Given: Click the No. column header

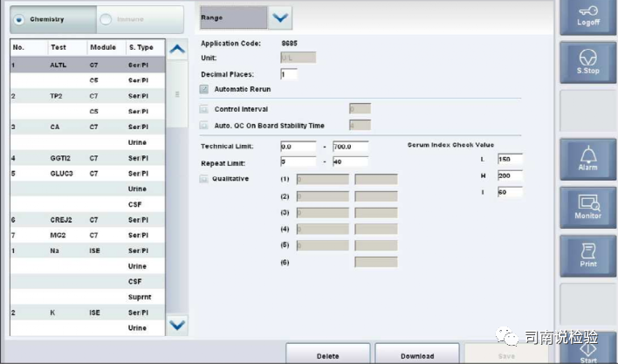Looking at the screenshot, I should [x=29, y=47].
